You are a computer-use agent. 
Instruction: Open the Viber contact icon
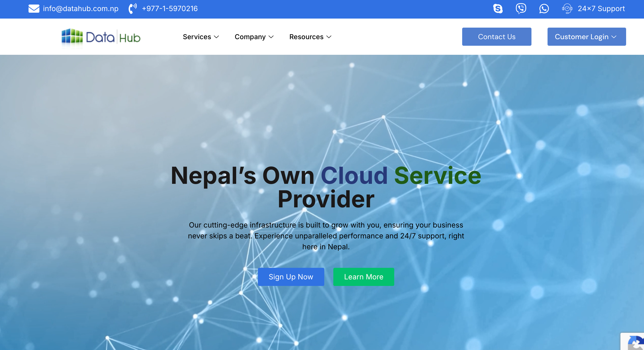(x=521, y=9)
